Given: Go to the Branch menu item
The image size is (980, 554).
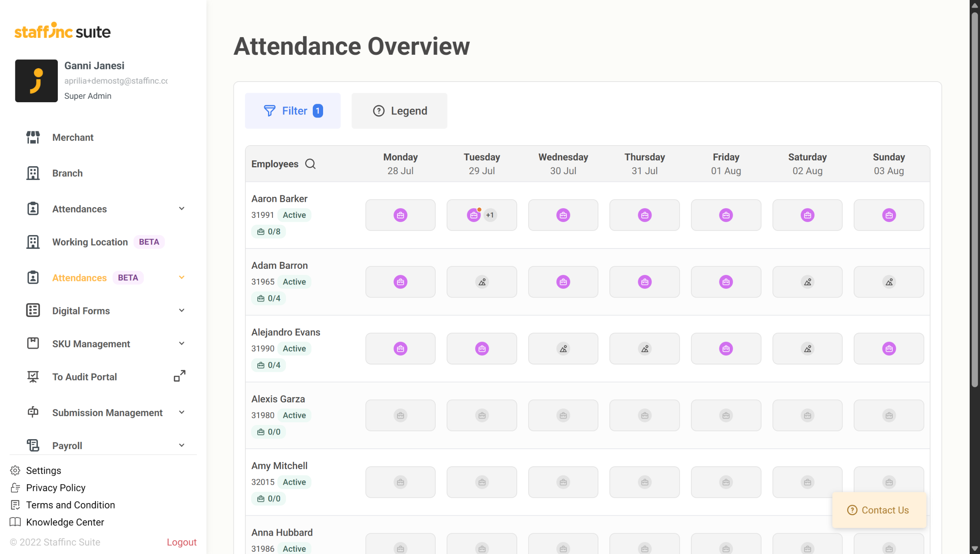Looking at the screenshot, I should 67,173.
